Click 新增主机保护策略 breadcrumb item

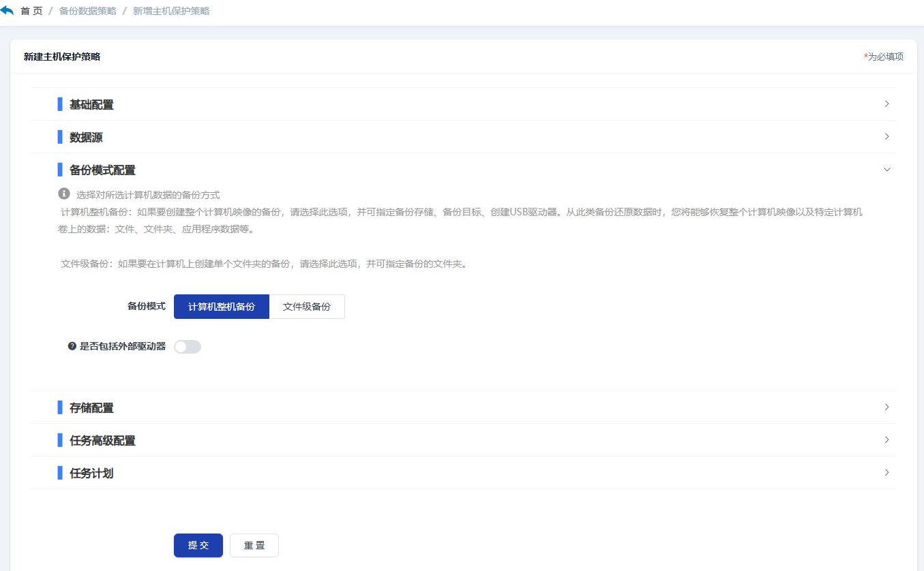pyautogui.click(x=171, y=12)
